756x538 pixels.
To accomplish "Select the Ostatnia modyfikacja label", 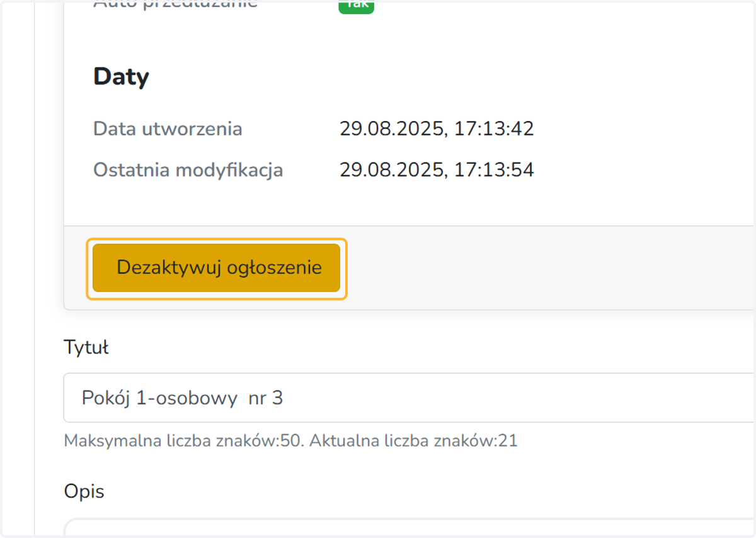I will (x=188, y=170).
